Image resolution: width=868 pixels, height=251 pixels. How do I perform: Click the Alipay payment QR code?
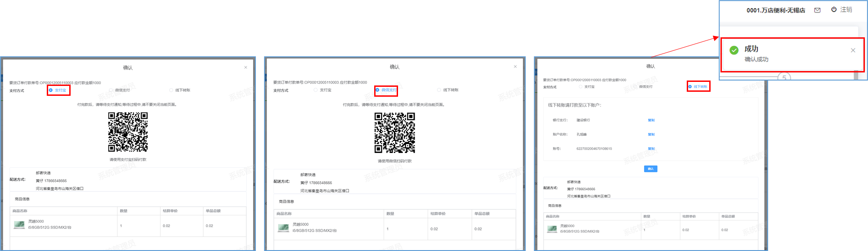tap(128, 132)
